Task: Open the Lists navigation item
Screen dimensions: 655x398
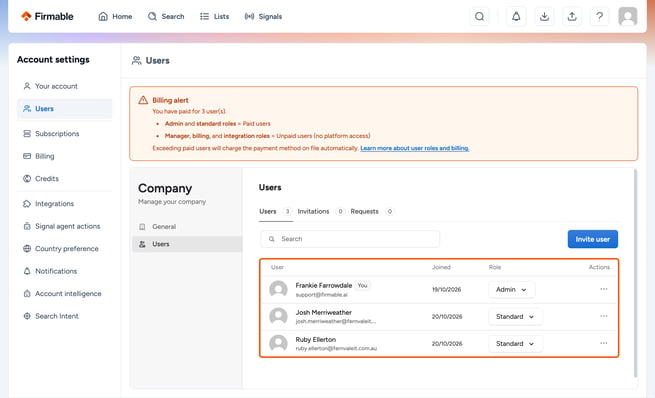Action: coord(215,16)
